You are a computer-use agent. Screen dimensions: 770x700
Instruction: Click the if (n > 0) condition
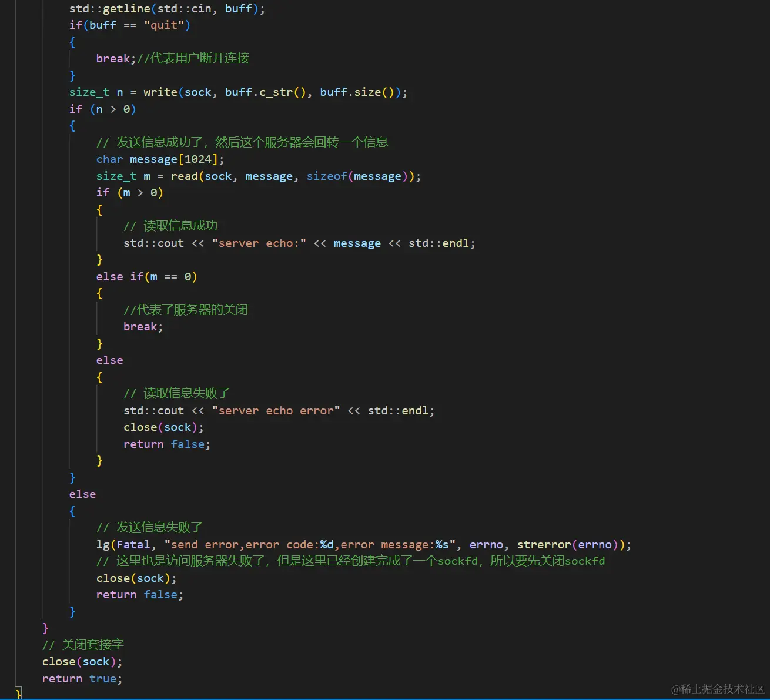tap(102, 109)
